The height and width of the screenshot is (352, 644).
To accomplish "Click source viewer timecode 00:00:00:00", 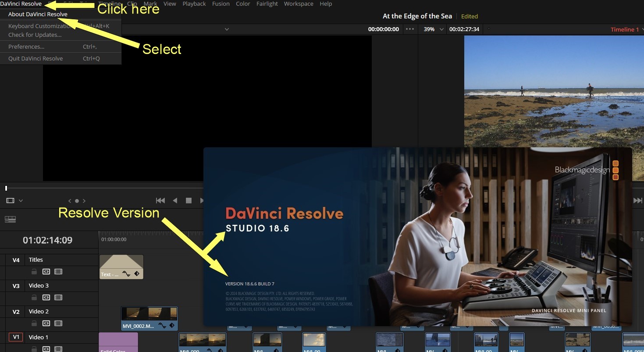I will coord(384,29).
